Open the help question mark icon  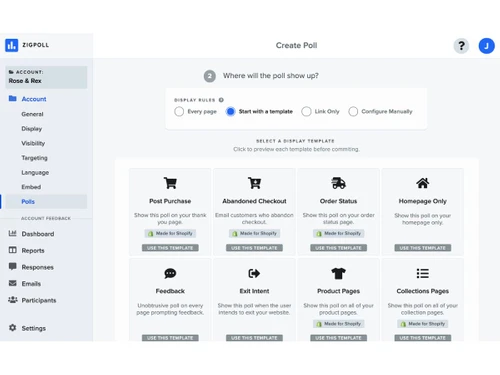point(461,46)
